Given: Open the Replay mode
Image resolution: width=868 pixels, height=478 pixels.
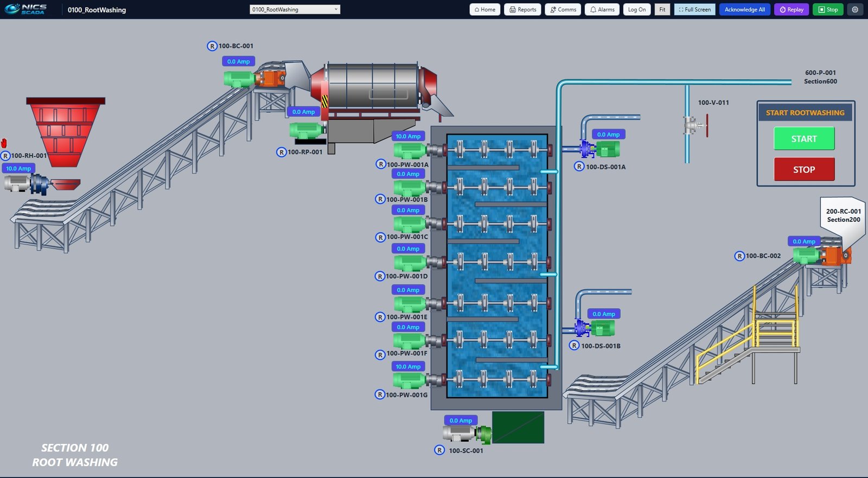Looking at the screenshot, I should pos(792,9).
